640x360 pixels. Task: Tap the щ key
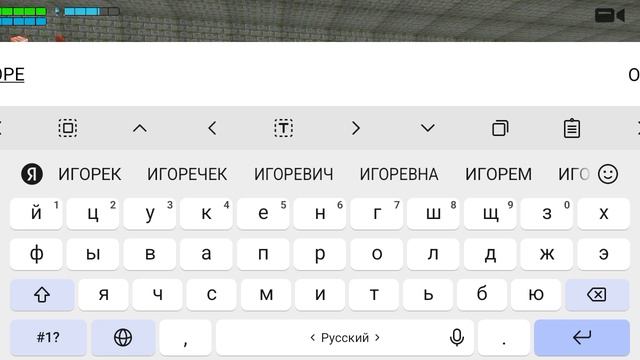pyautogui.click(x=490, y=213)
